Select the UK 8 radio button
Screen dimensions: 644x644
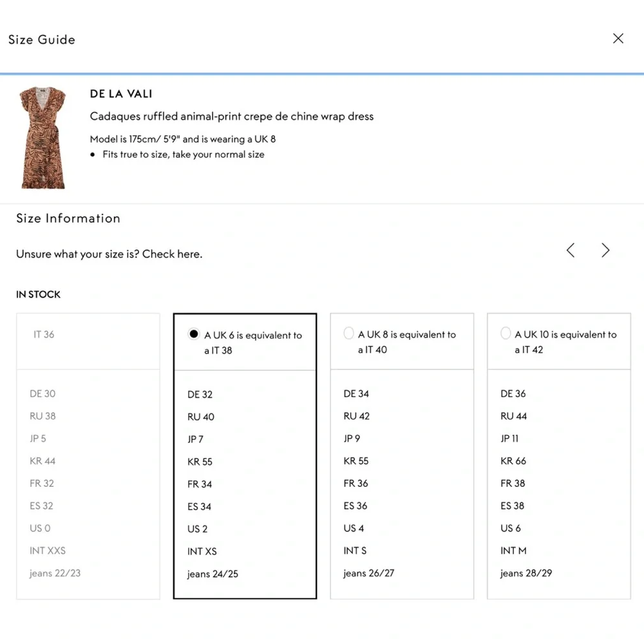(x=348, y=333)
